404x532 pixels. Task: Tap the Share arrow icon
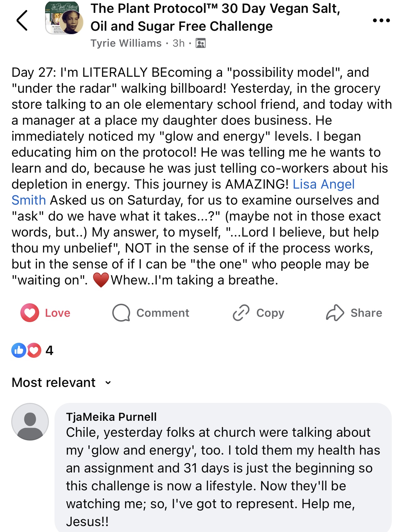tap(335, 313)
